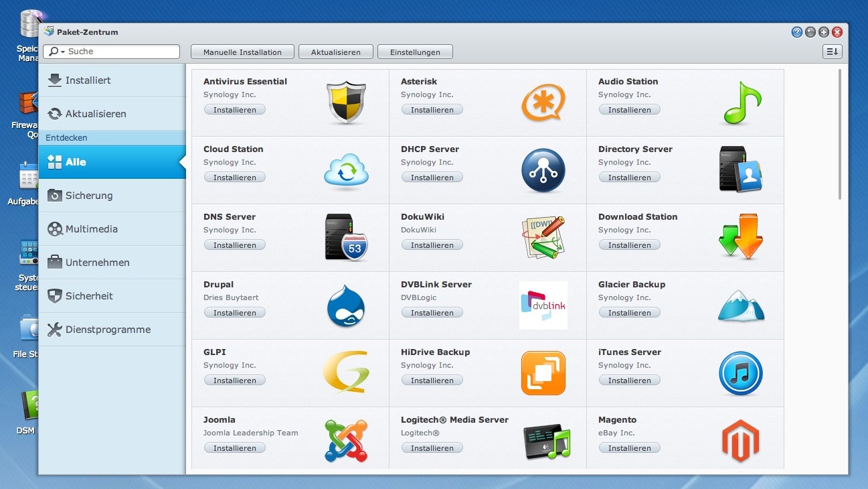Click the Drupal water drop icon
The image size is (868, 489).
(x=345, y=305)
